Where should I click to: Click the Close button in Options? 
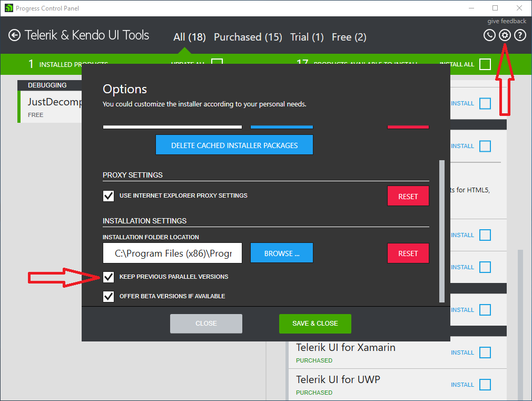pyautogui.click(x=206, y=324)
